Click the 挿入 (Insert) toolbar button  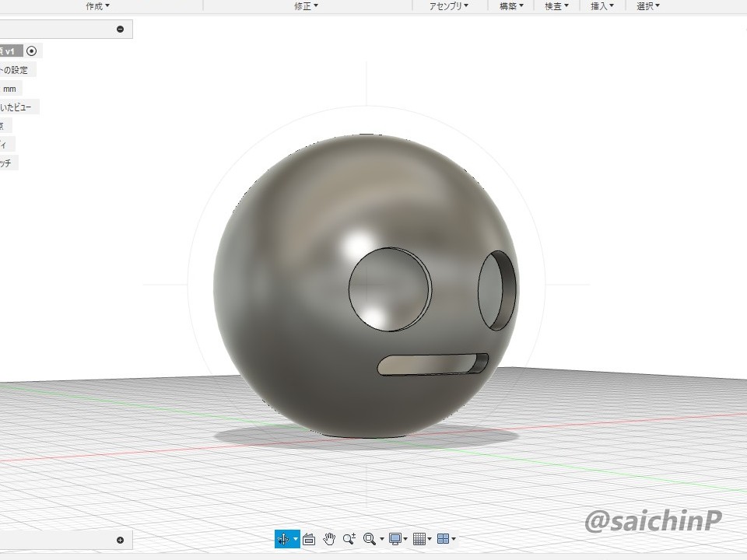602,5
